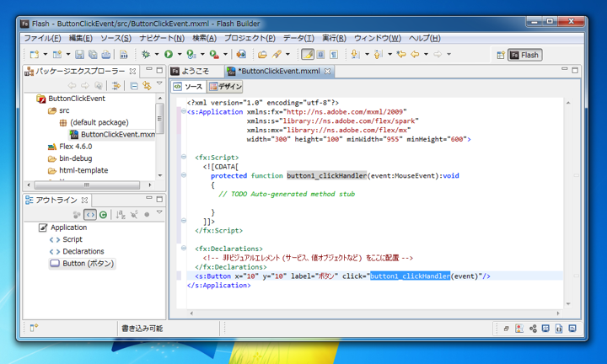Viewport: 607px width, 364px height.
Task: Click the New wizard toolbar icon
Action: point(35,55)
